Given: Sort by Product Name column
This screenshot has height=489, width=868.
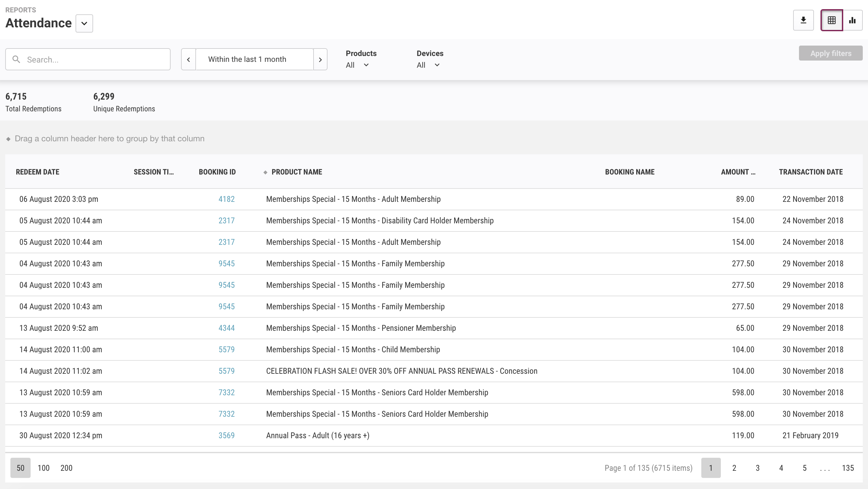Looking at the screenshot, I should click(x=297, y=172).
